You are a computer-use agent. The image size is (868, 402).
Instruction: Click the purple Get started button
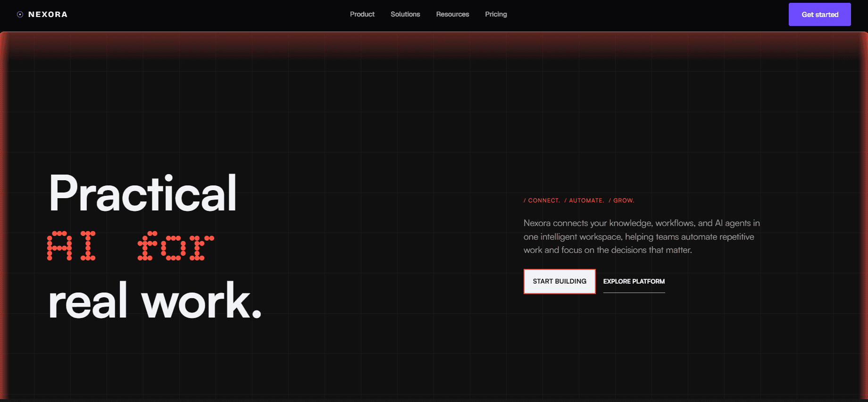click(820, 15)
